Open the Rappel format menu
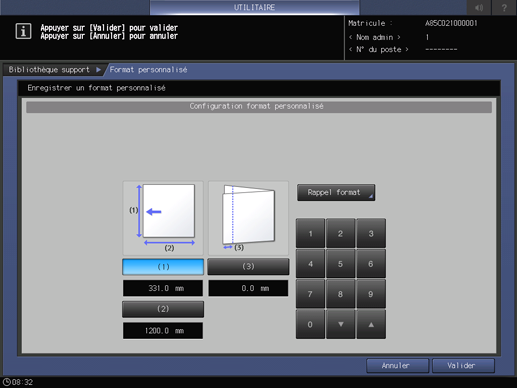 [336, 192]
